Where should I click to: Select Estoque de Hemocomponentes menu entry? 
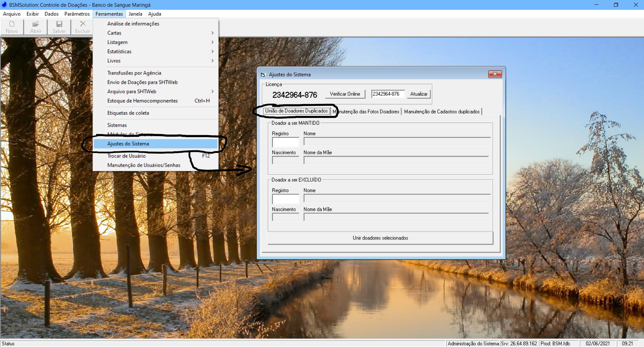142,101
